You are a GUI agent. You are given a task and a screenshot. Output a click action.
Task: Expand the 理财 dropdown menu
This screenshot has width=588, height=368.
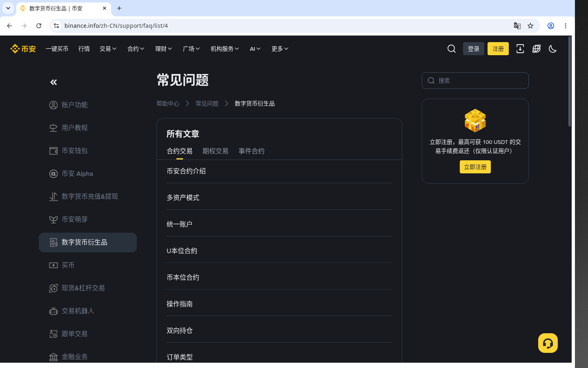(164, 49)
